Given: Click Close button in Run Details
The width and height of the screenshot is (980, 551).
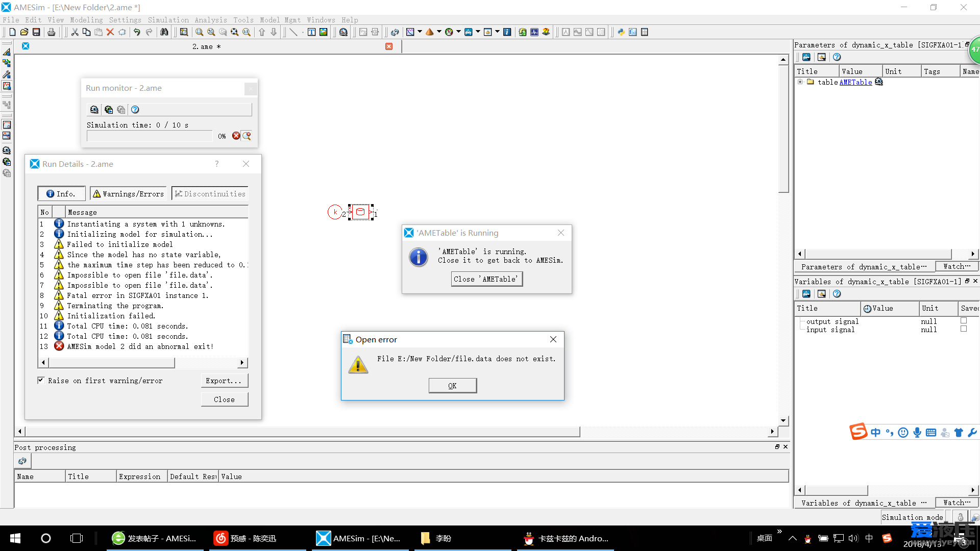Looking at the screenshot, I should [x=224, y=399].
